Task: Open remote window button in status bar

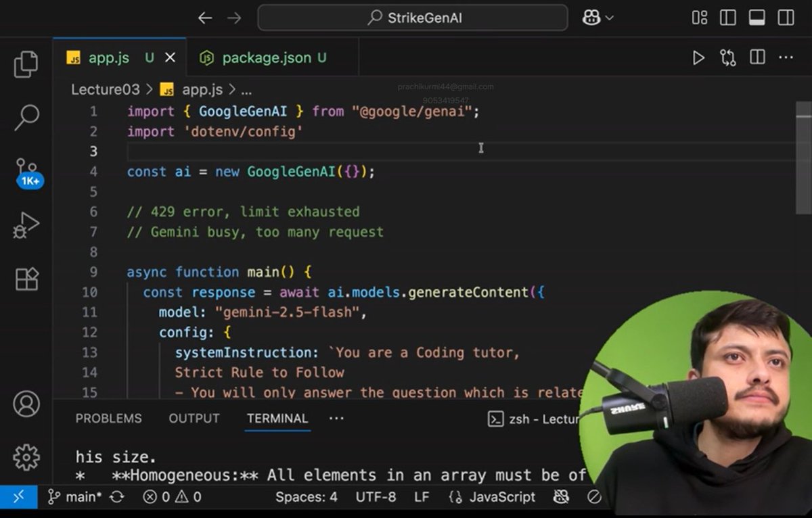Action: point(18,497)
